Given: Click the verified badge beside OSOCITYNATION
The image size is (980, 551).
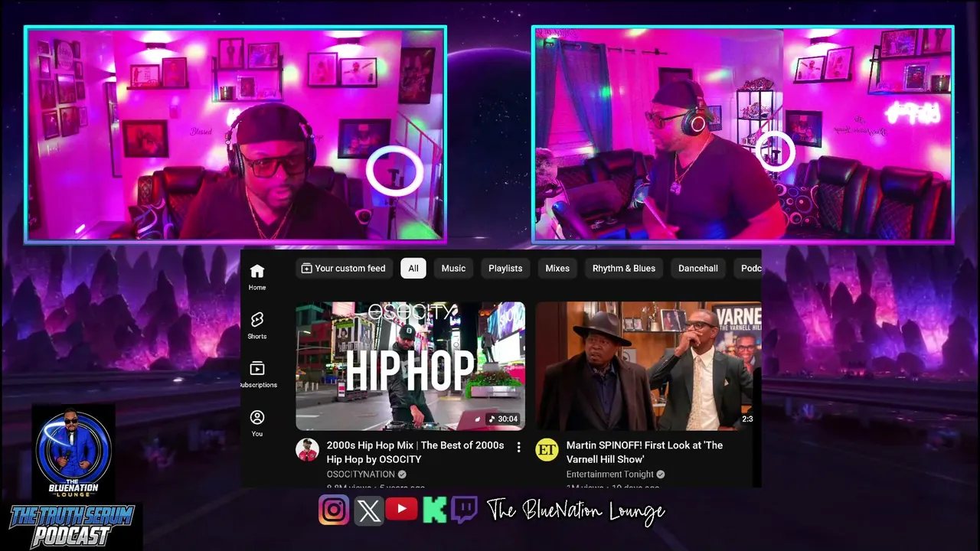Looking at the screenshot, I should tap(402, 474).
